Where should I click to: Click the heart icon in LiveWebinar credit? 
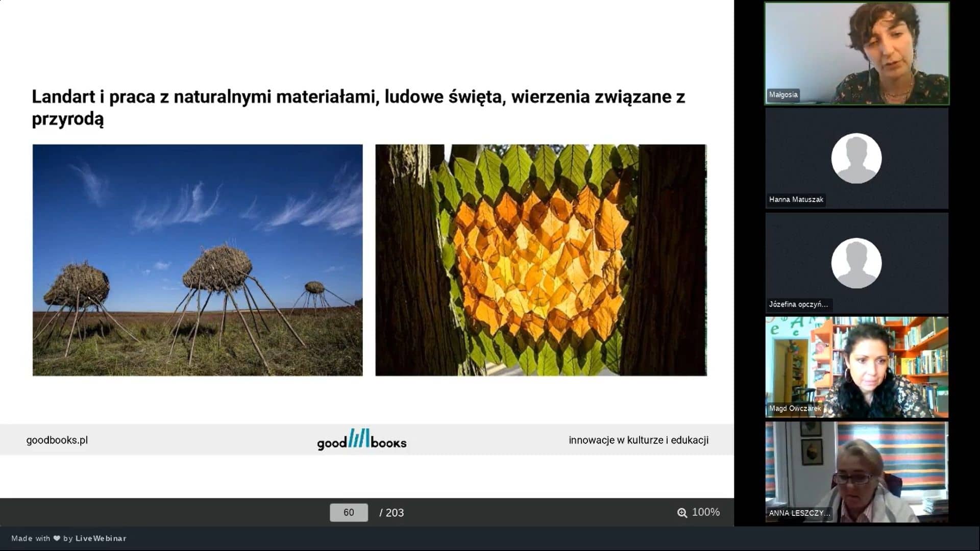pos(57,538)
